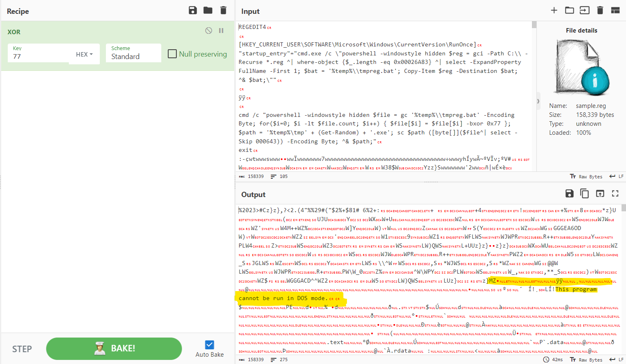Click the exit line in the input

246,150
